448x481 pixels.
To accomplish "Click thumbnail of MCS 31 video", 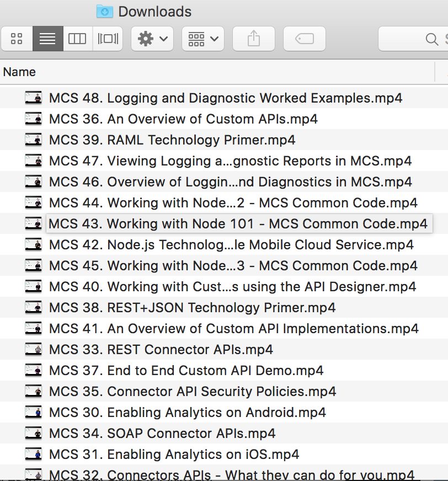I will [x=33, y=454].
